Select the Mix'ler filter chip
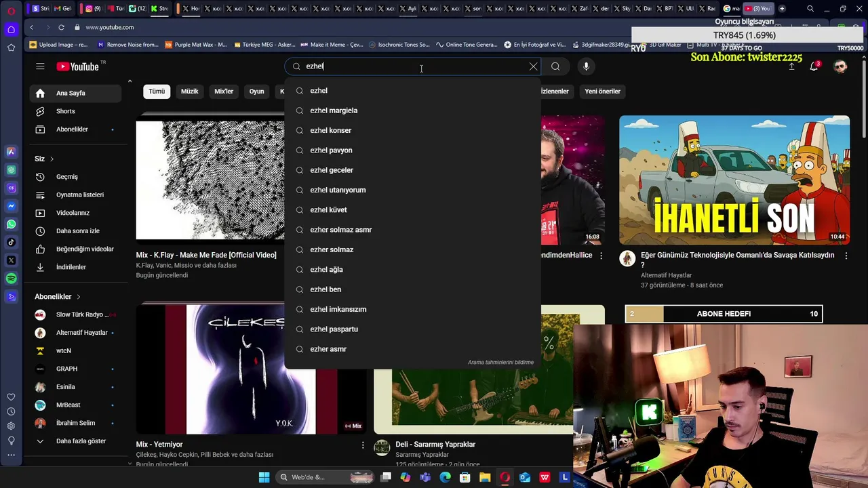Viewport: 868px width, 488px height. (x=224, y=91)
